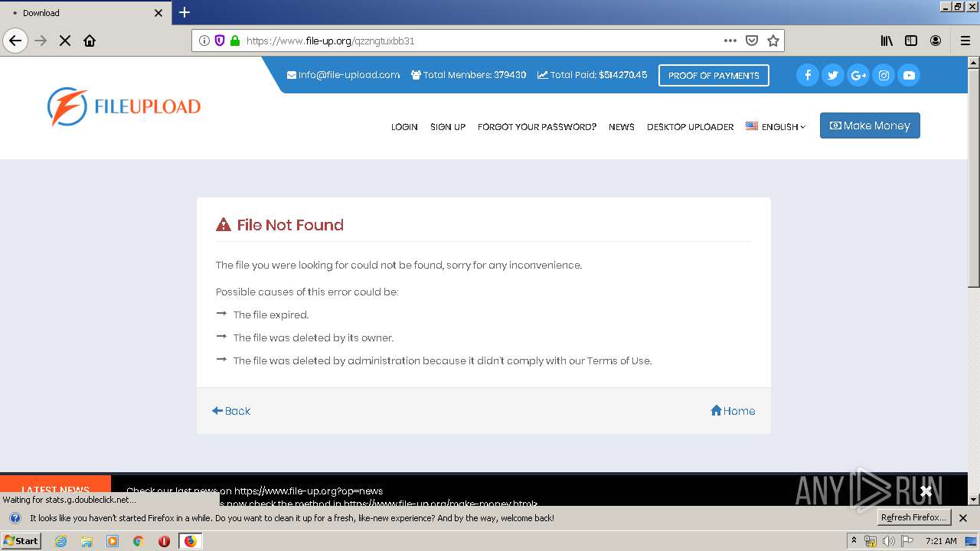This screenshot has width=980, height=551.
Task: View connection security via green padlock
Action: (x=235, y=41)
